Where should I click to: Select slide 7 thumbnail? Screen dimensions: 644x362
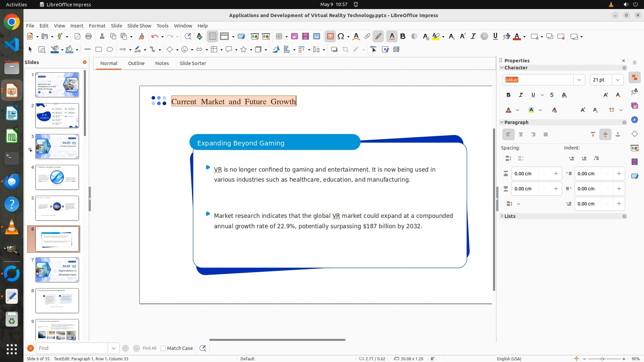pyautogui.click(x=57, y=270)
